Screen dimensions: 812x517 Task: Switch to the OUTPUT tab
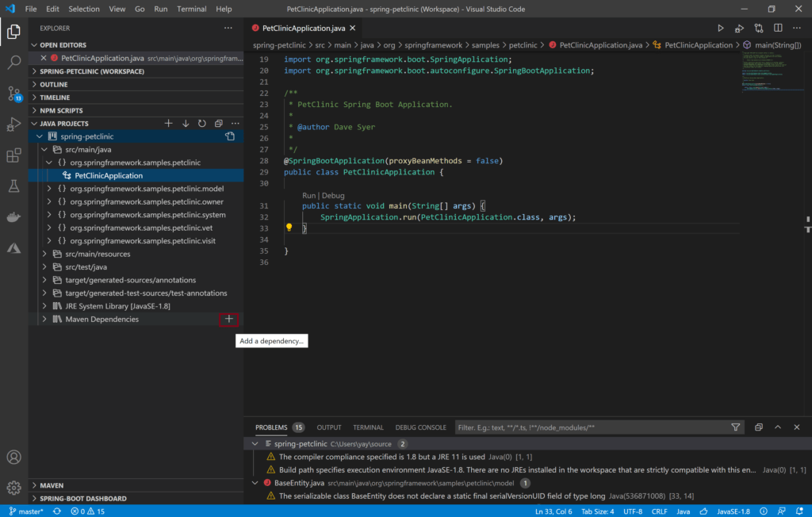pos(328,427)
